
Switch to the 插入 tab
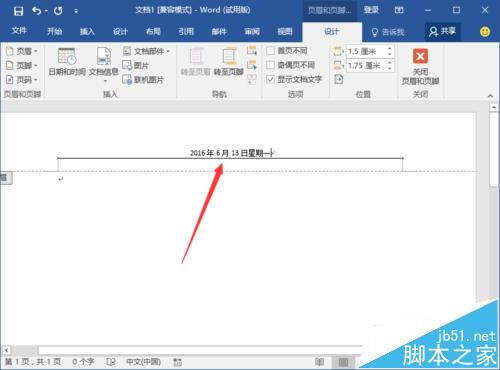[x=87, y=31]
